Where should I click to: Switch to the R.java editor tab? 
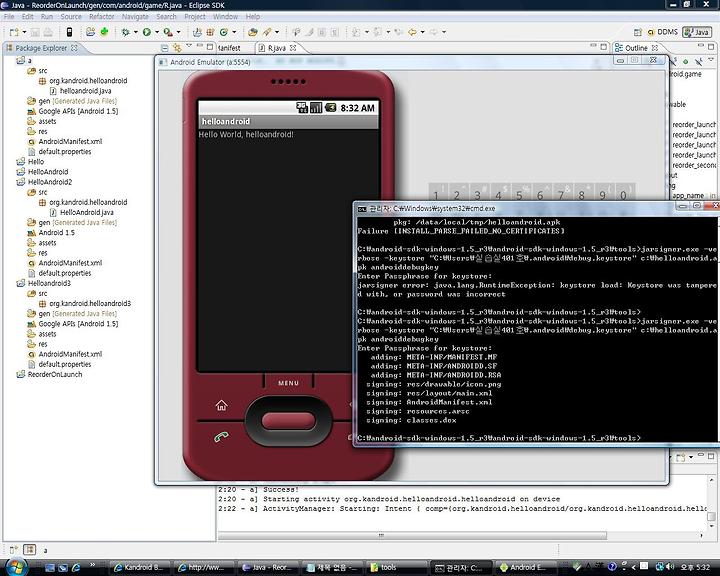[276, 48]
